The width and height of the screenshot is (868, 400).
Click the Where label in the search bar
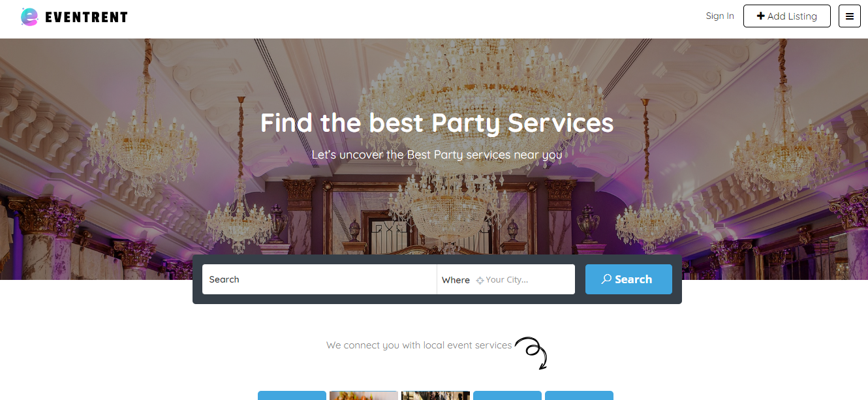pos(456,280)
